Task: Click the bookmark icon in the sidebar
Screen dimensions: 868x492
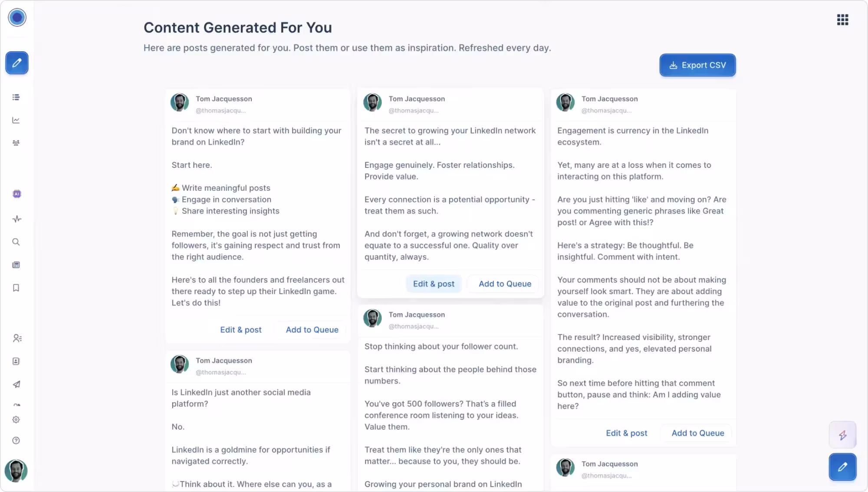Action: tap(16, 288)
